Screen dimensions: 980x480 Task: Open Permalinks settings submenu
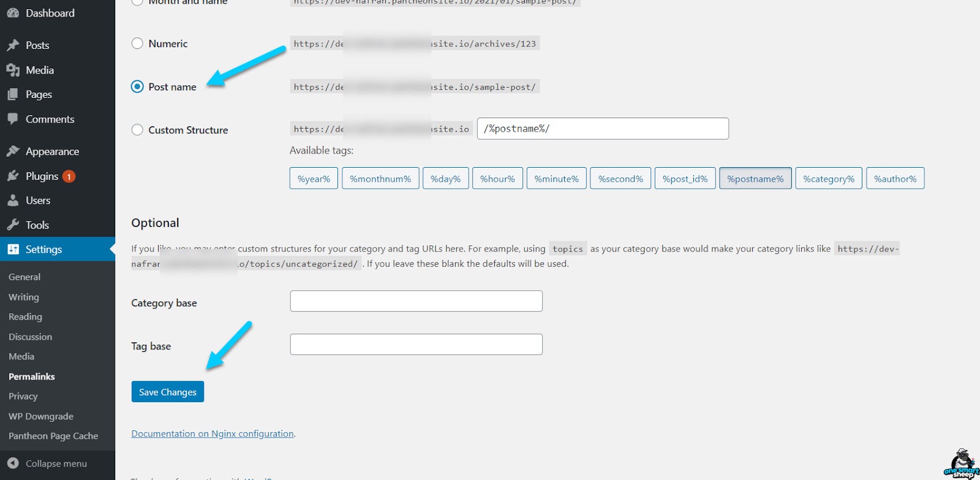click(x=32, y=377)
